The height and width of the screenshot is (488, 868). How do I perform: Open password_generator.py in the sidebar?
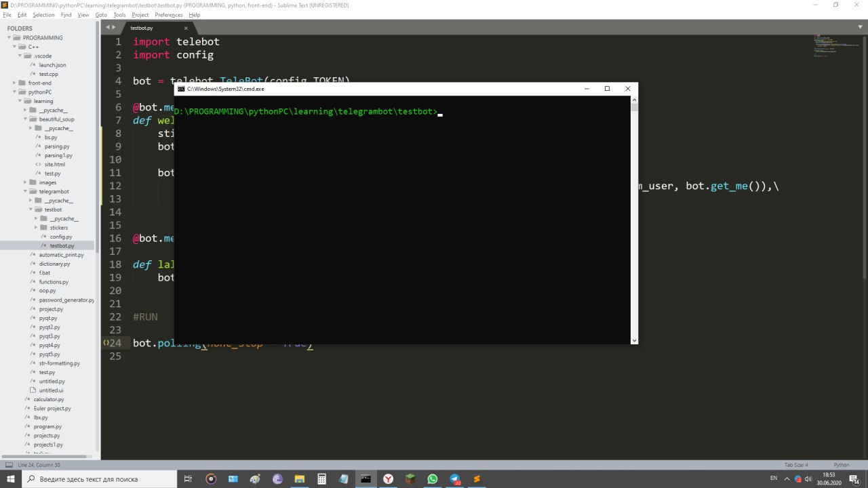66,300
